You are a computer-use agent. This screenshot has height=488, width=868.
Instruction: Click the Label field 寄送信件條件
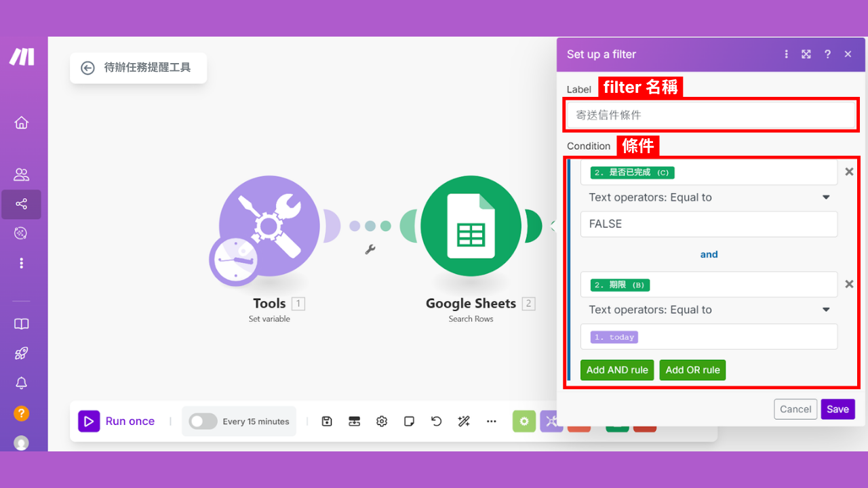tap(711, 115)
